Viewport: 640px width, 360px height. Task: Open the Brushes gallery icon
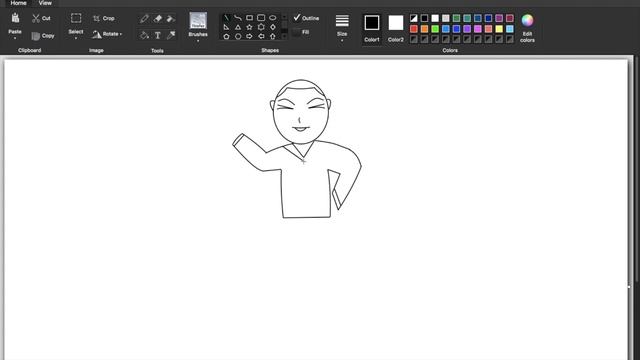click(198, 20)
